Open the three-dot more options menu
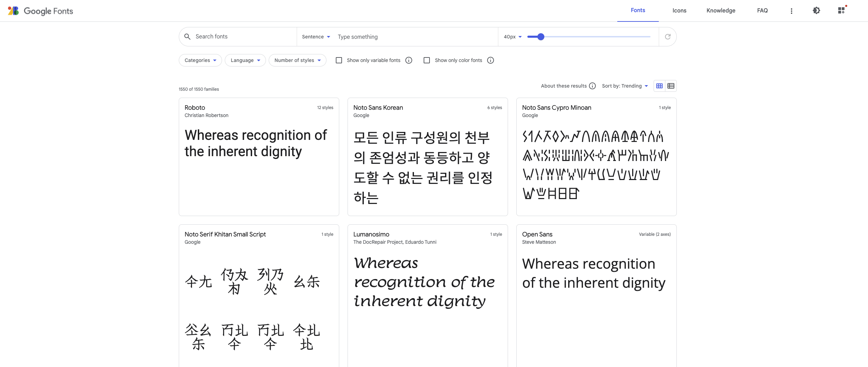Viewport: 868px width, 367px height. click(x=791, y=11)
